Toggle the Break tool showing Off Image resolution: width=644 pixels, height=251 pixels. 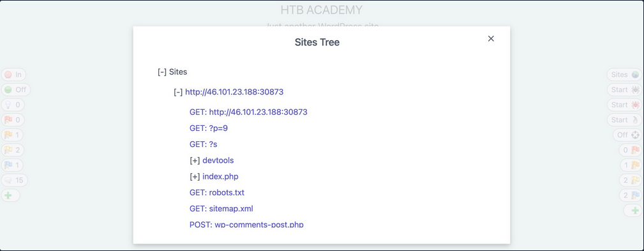tap(15, 89)
